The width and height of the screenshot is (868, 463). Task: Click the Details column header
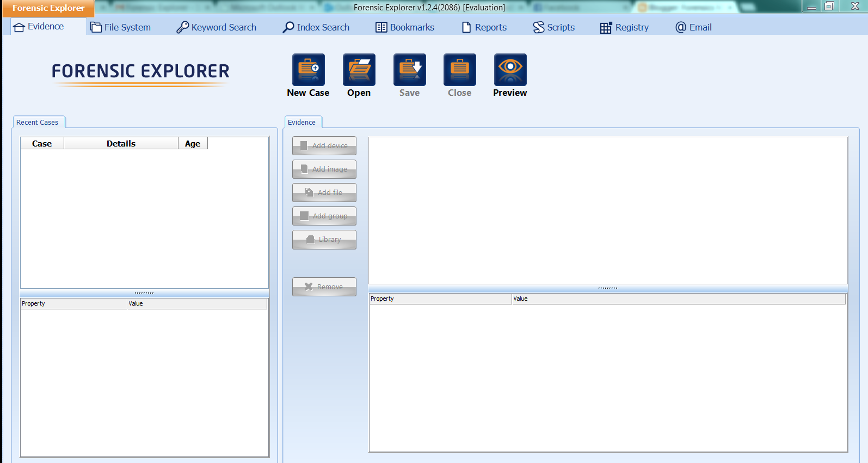point(121,143)
